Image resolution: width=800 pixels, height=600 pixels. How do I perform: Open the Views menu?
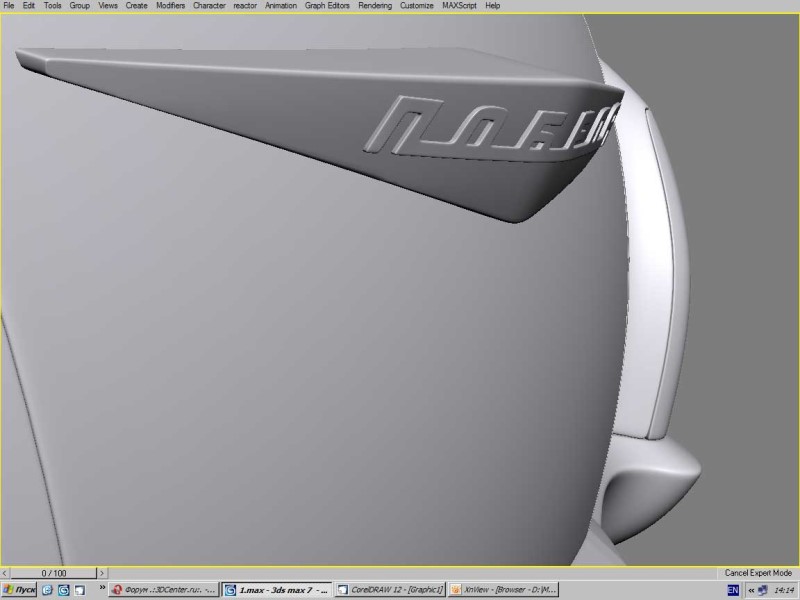108,6
